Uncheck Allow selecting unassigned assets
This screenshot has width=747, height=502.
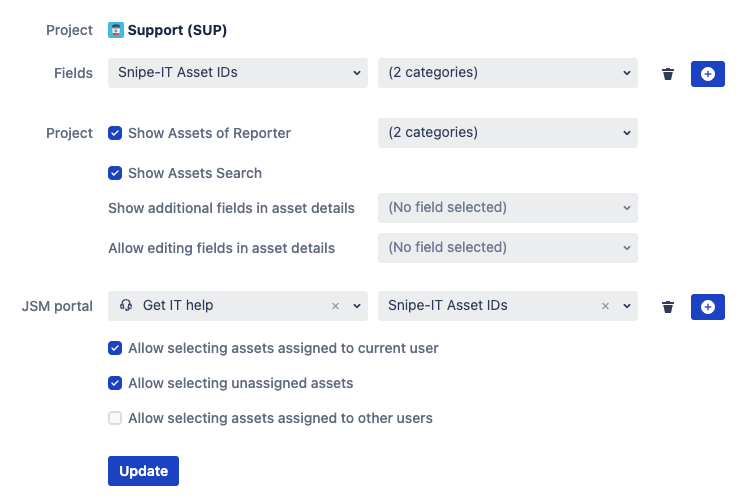click(115, 383)
